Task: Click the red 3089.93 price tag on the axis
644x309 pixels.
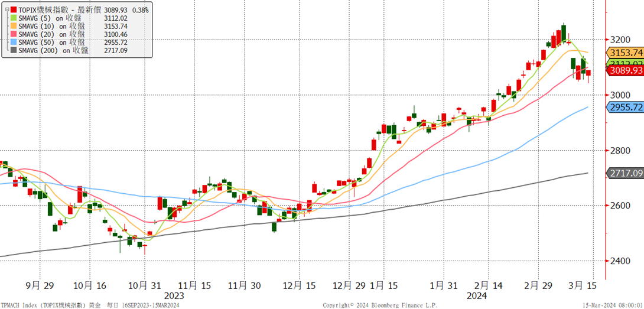Action: (625, 71)
